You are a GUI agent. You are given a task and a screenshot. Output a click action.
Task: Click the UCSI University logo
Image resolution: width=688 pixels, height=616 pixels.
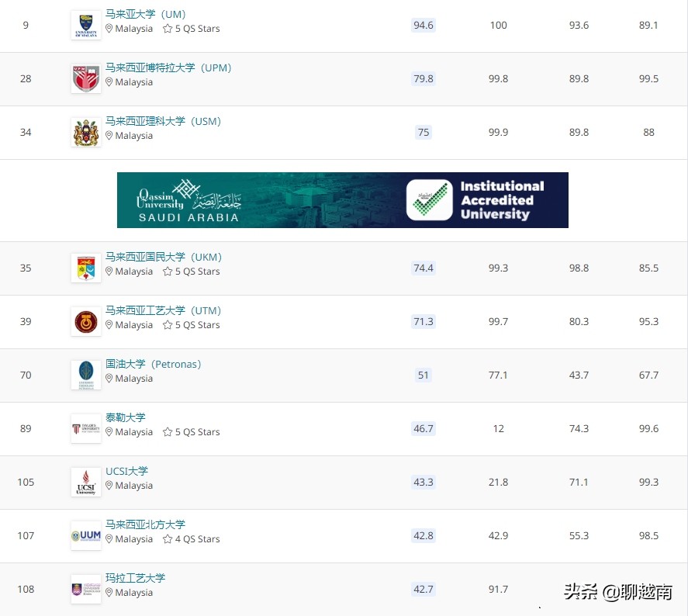click(x=85, y=482)
